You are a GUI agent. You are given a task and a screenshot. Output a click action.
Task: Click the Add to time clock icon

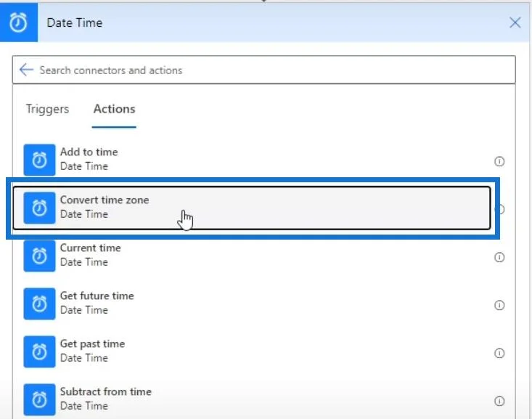coord(39,160)
